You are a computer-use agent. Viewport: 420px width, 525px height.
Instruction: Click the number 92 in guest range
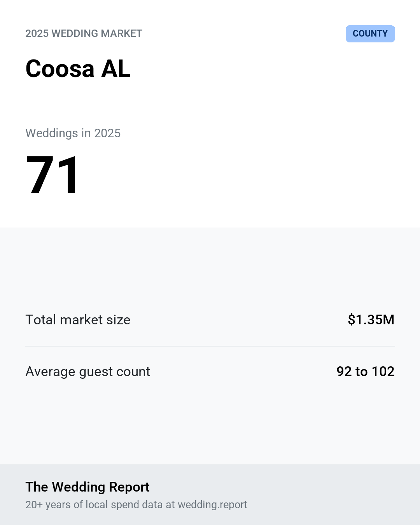pyautogui.click(x=344, y=371)
